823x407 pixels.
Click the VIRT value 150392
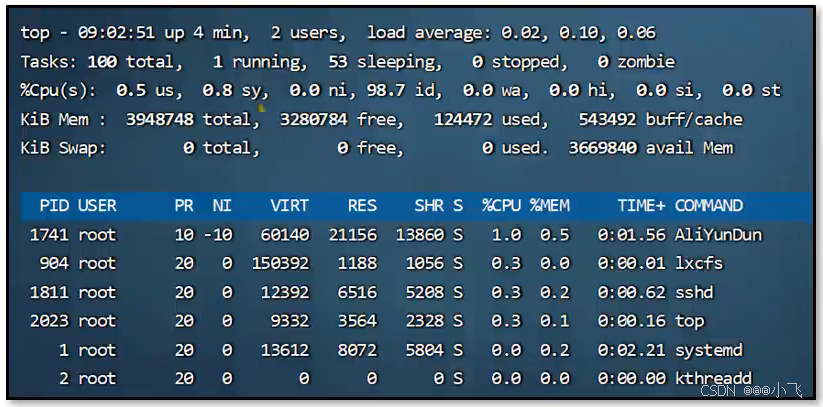click(280, 263)
